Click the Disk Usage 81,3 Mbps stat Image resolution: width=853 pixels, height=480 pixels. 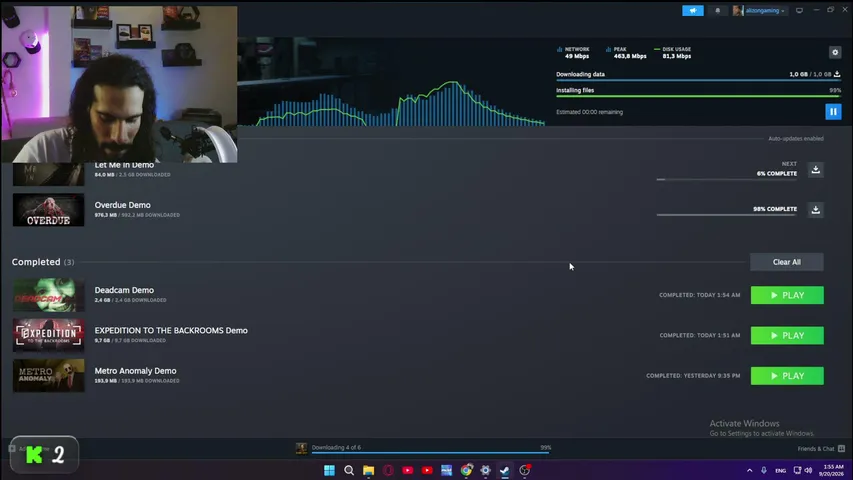tap(672, 53)
